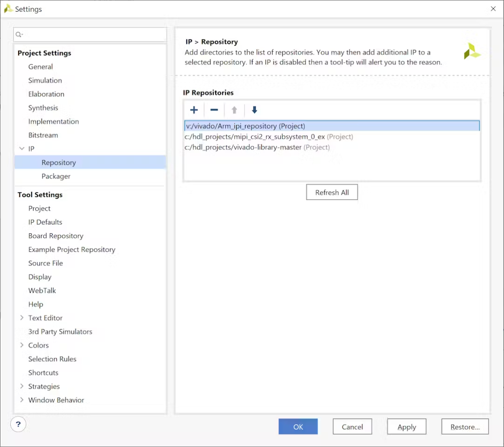Select Colors tree label
504x447 pixels.
pyautogui.click(x=38, y=345)
